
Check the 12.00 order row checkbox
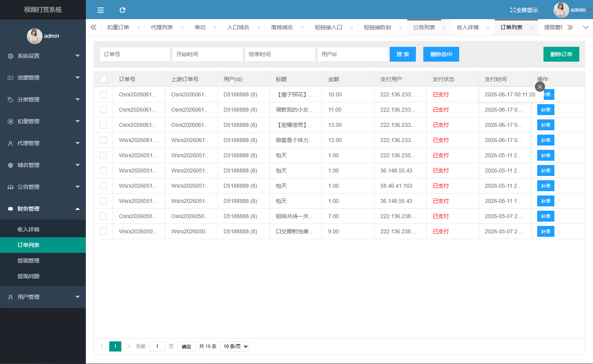(103, 140)
